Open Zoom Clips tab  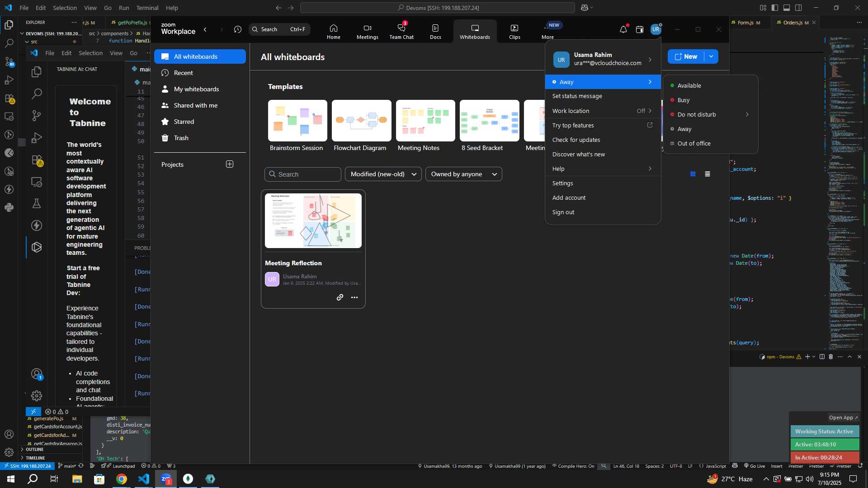(x=514, y=32)
